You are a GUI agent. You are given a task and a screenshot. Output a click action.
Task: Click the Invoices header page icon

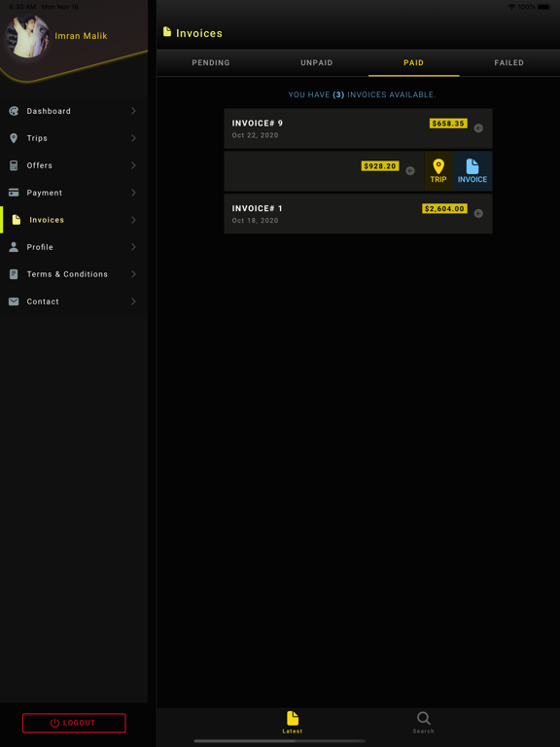pyautogui.click(x=166, y=32)
